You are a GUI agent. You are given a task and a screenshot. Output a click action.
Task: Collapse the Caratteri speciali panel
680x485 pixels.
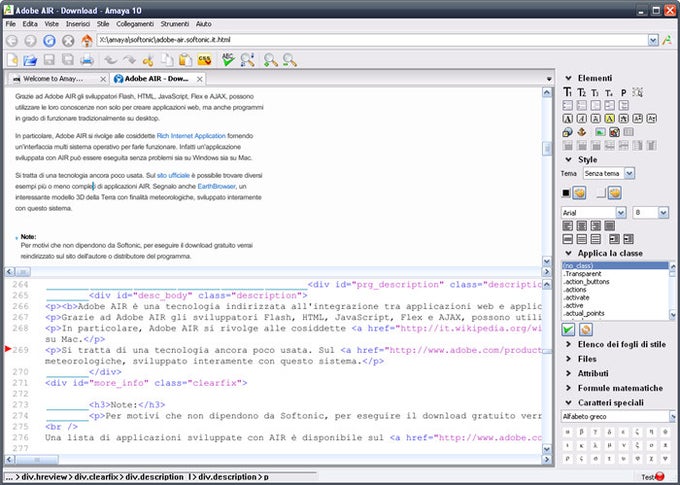[x=568, y=403]
